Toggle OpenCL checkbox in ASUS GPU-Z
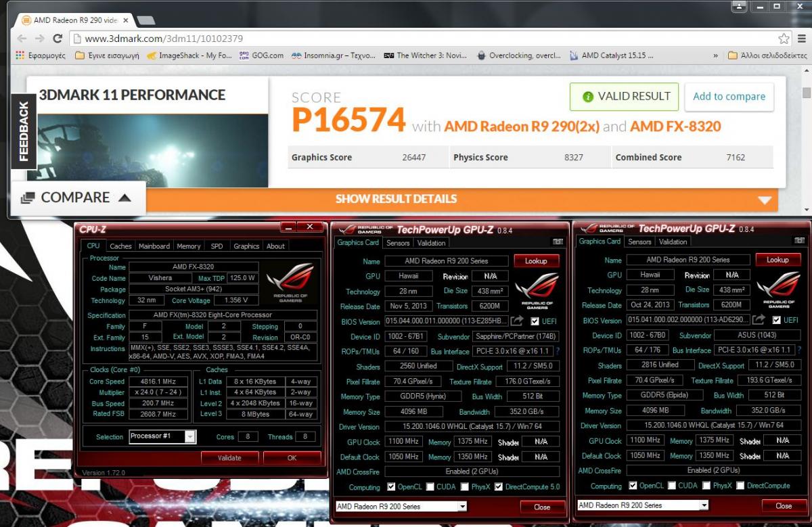The width and height of the screenshot is (812, 527). pyautogui.click(x=633, y=485)
